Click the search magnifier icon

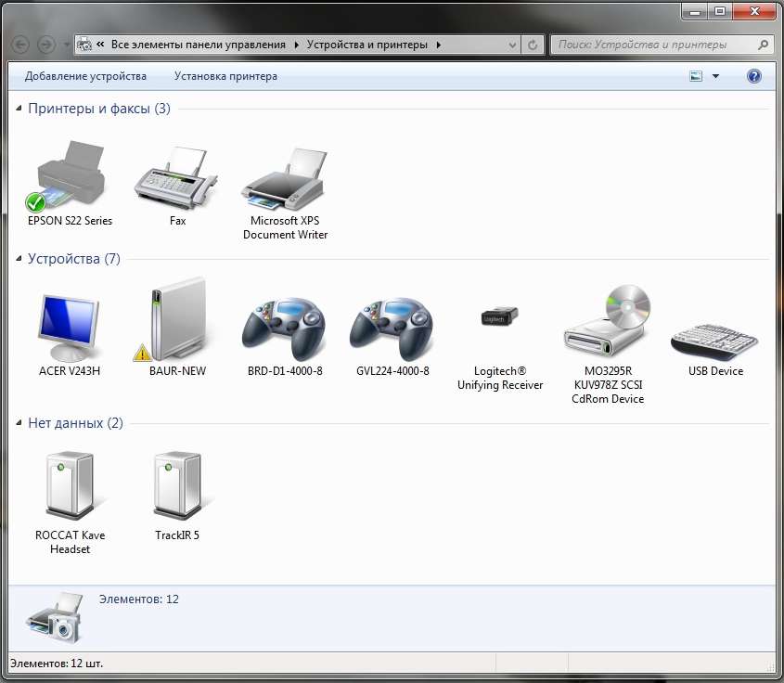click(x=763, y=45)
